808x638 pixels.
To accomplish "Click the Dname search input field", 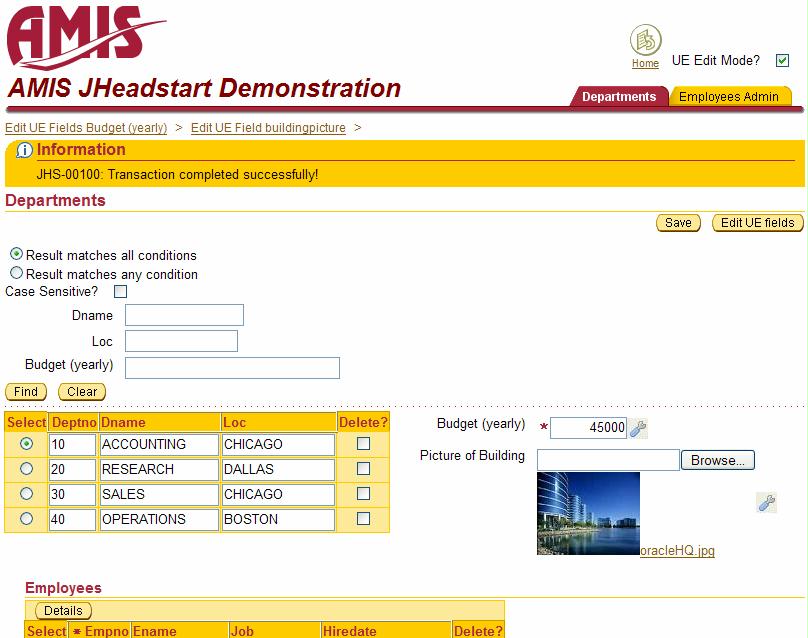I will point(184,315).
